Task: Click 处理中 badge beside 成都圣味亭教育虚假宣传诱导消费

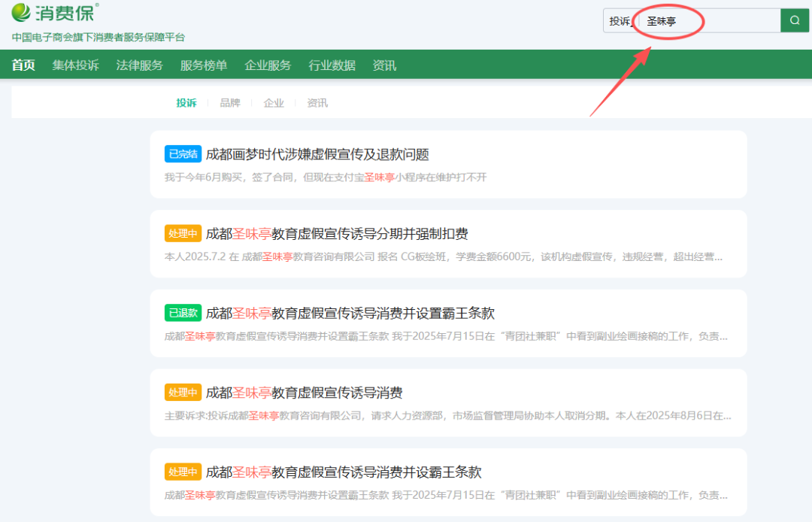Action: [x=183, y=393]
